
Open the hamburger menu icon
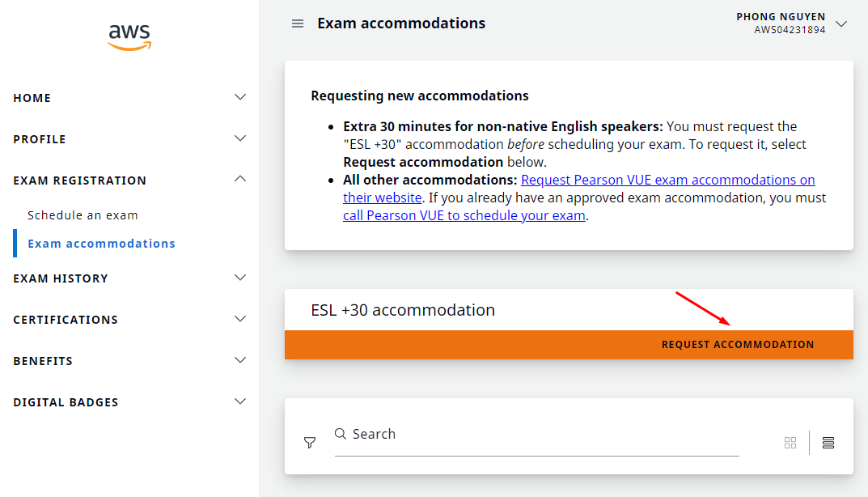pyautogui.click(x=298, y=23)
